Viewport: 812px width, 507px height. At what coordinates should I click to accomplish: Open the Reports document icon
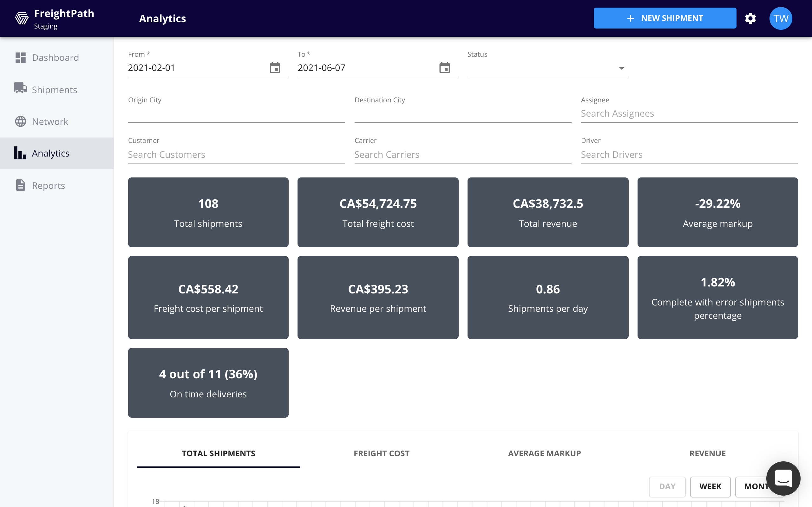[21, 185]
